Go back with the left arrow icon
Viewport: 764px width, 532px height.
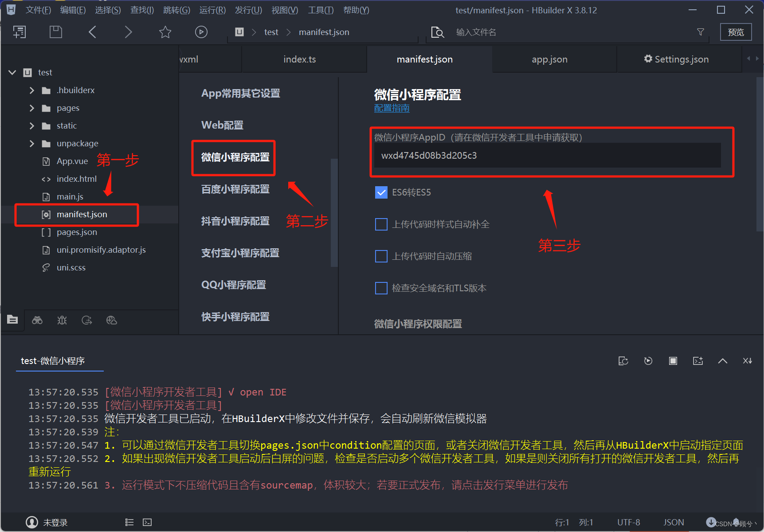click(92, 32)
